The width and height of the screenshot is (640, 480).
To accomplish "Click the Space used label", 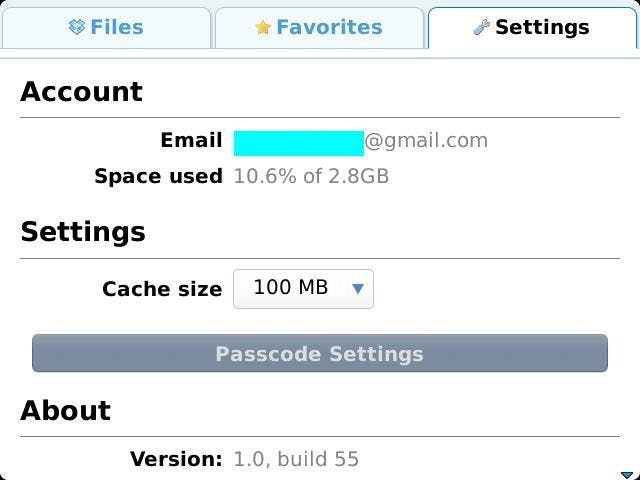I will coord(158,177).
